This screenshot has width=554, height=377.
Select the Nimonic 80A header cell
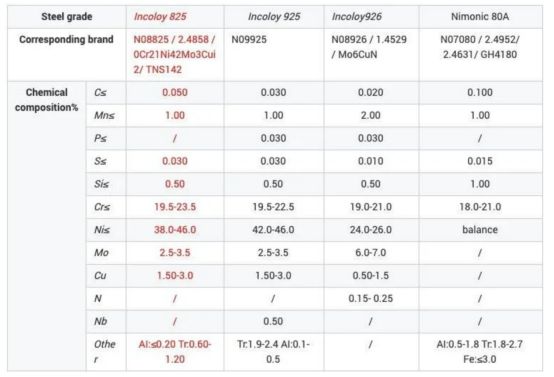pos(481,17)
